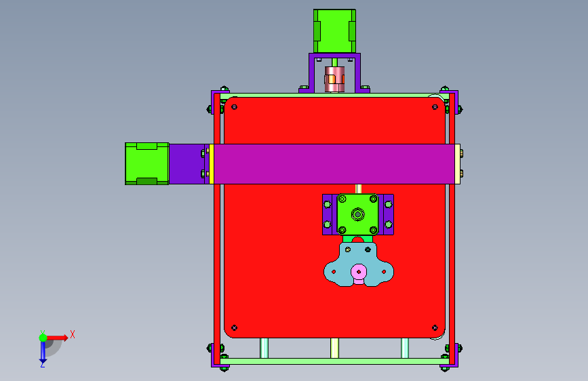Select the green stepper motor on the left
The image size is (588, 381).
coord(147,163)
